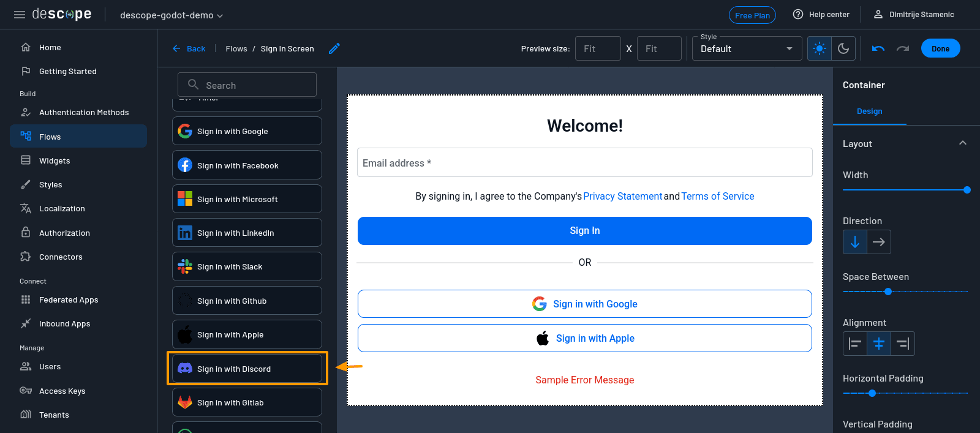980x433 pixels.
Task: Switch to light mode preview
Action: pyautogui.click(x=820, y=48)
